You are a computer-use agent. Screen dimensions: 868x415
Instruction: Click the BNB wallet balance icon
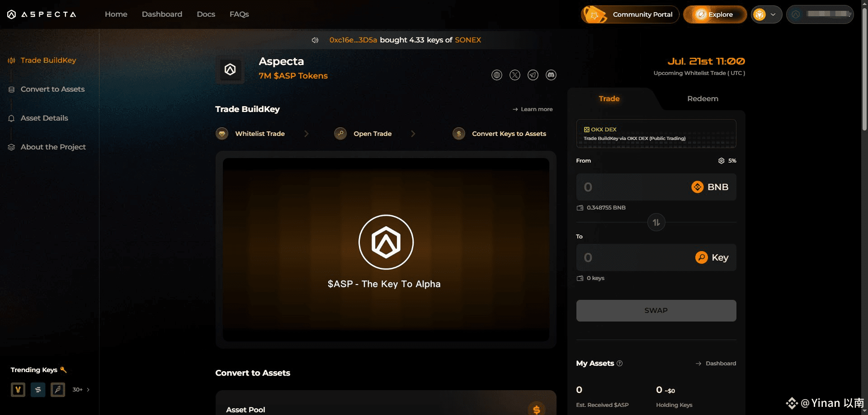(x=580, y=208)
